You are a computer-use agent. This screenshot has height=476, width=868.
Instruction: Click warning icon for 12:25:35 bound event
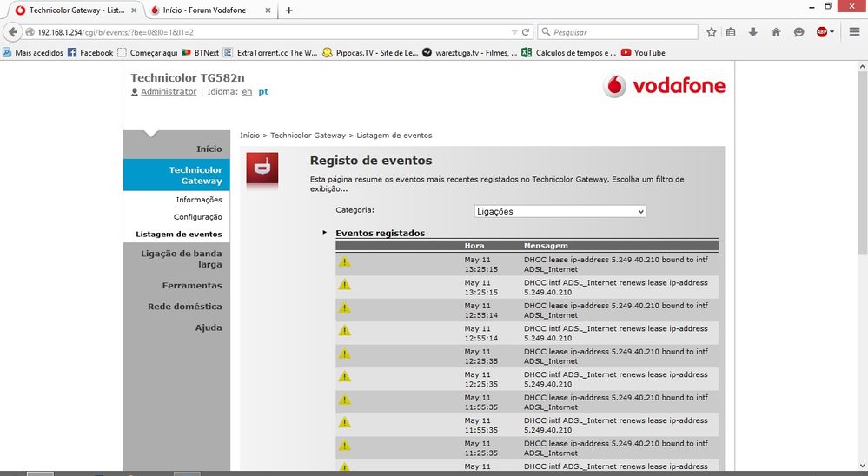tap(344, 354)
